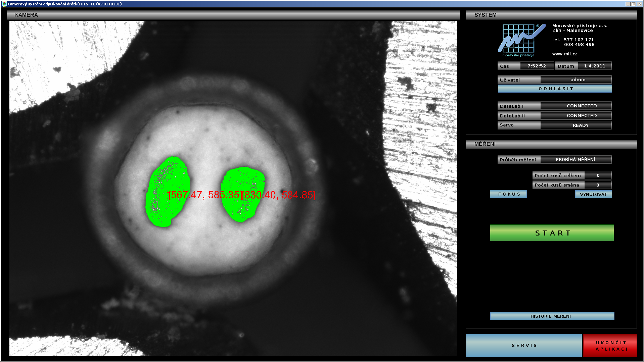
Task: Log out with the ODHLÁSIT button
Action: pos(555,89)
